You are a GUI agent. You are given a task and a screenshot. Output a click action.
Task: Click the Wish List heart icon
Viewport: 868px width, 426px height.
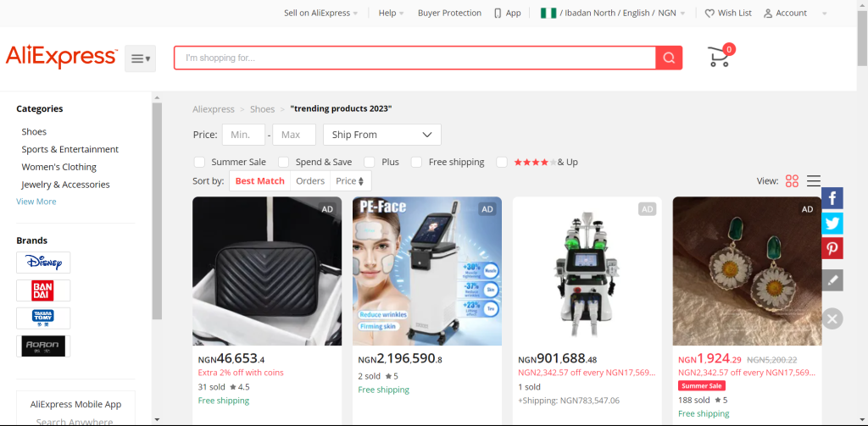click(709, 14)
